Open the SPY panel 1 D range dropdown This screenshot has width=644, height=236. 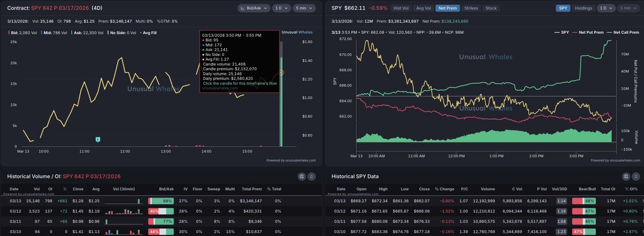pyautogui.click(x=607, y=8)
